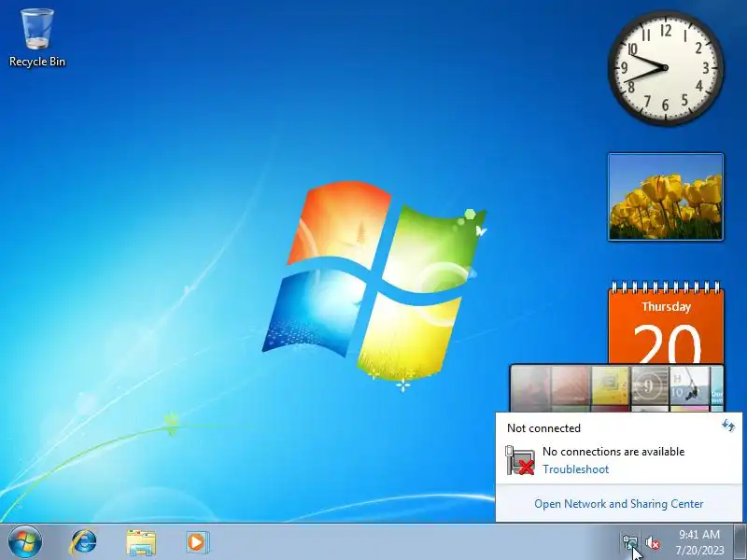Click the Show desktop strip beside the clock
747x560 pixels.
pyautogui.click(x=740, y=542)
